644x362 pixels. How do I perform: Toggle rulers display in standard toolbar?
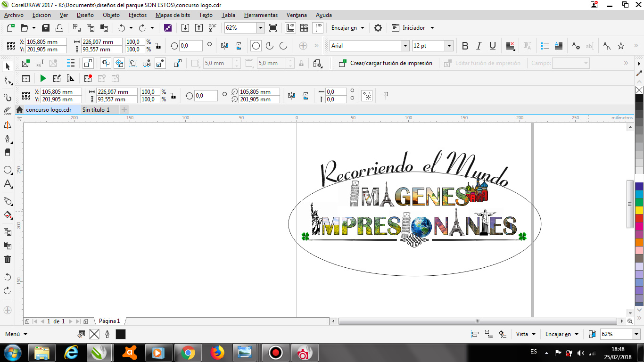[290, 28]
